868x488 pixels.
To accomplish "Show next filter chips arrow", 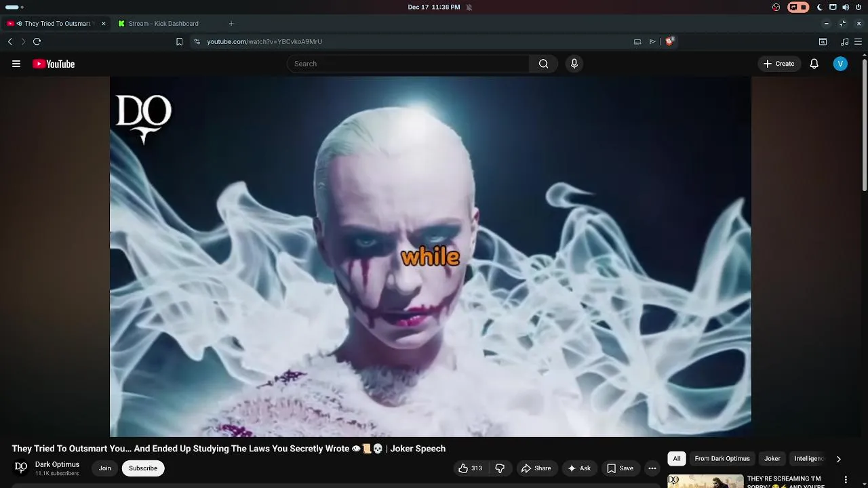I will [839, 459].
